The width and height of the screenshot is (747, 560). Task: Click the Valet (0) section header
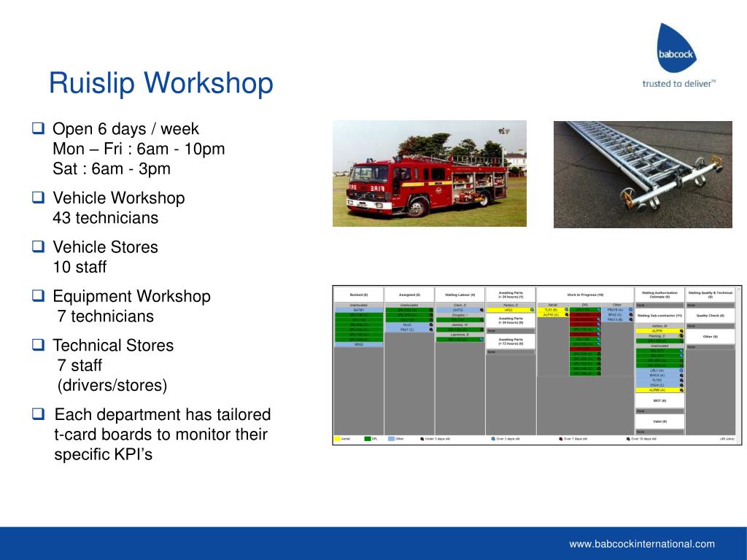tap(659, 421)
